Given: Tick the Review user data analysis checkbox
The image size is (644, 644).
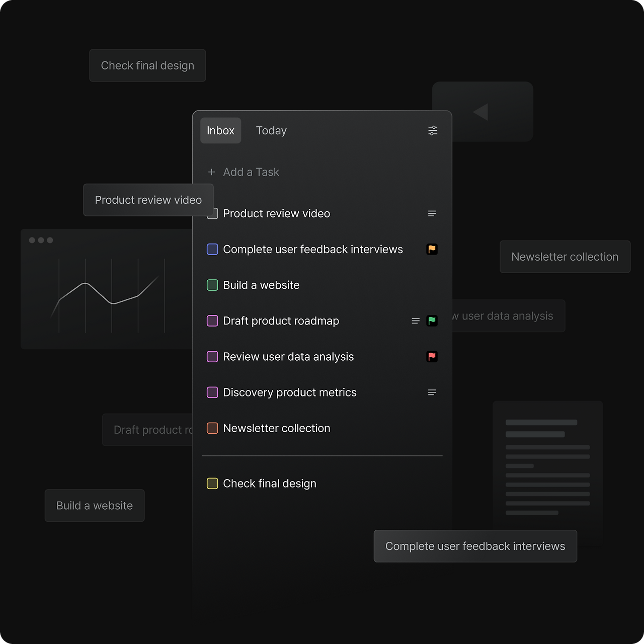Looking at the screenshot, I should [x=212, y=357].
